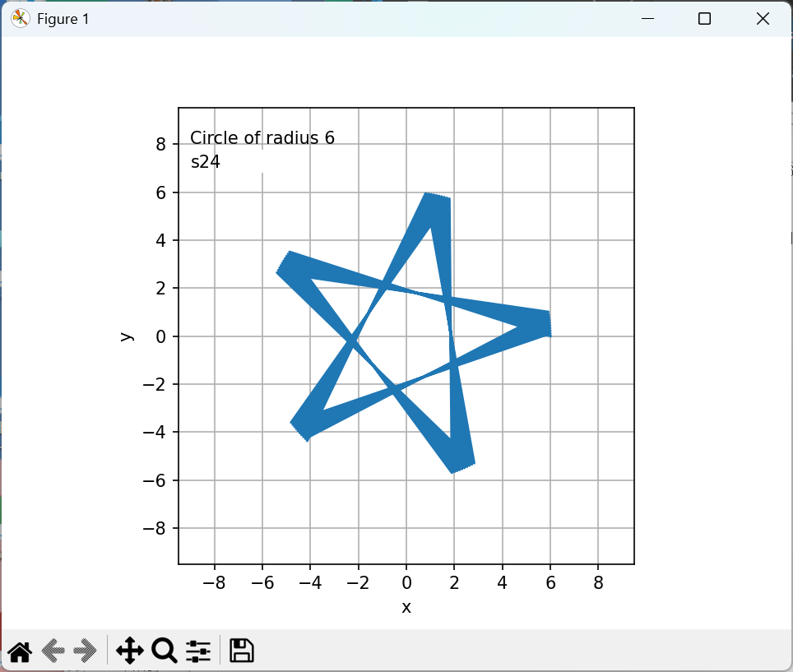The width and height of the screenshot is (793, 672).
Task: Close the Figure 1 window
Action: (763, 19)
